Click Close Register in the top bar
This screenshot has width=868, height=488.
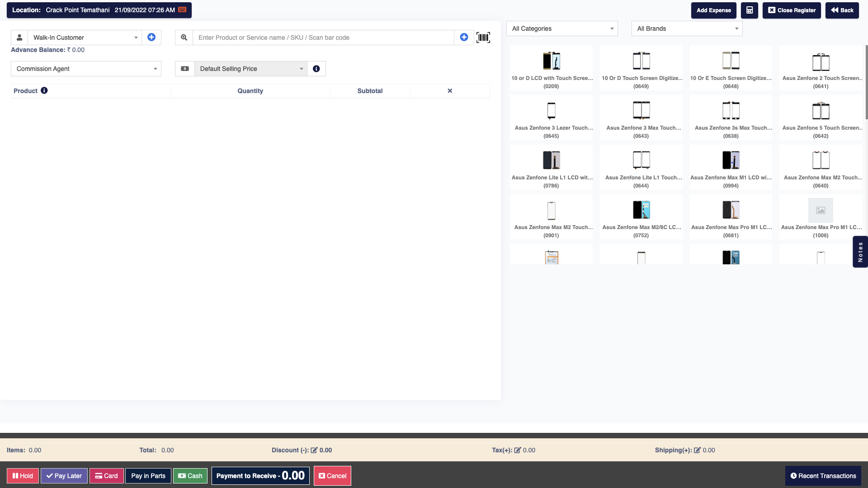792,10
